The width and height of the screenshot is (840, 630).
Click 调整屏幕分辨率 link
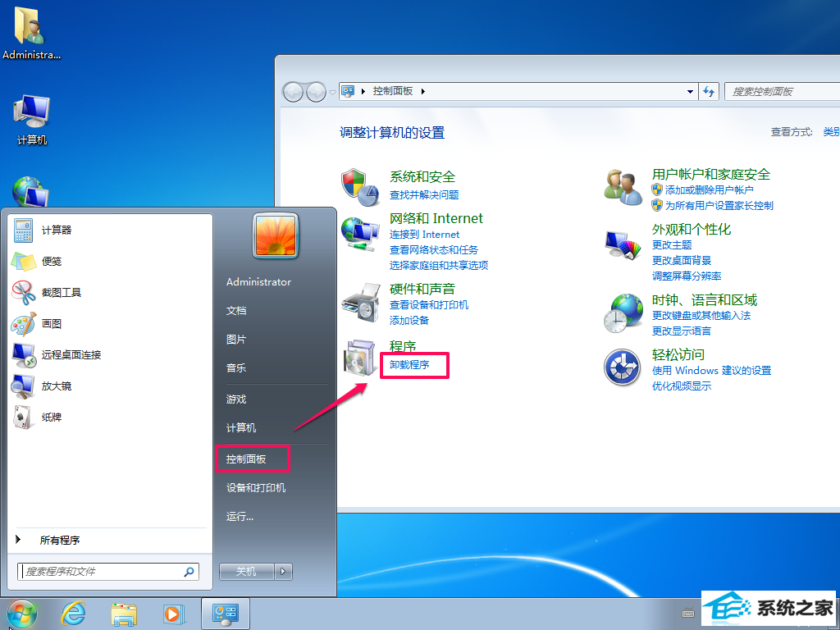point(687,276)
